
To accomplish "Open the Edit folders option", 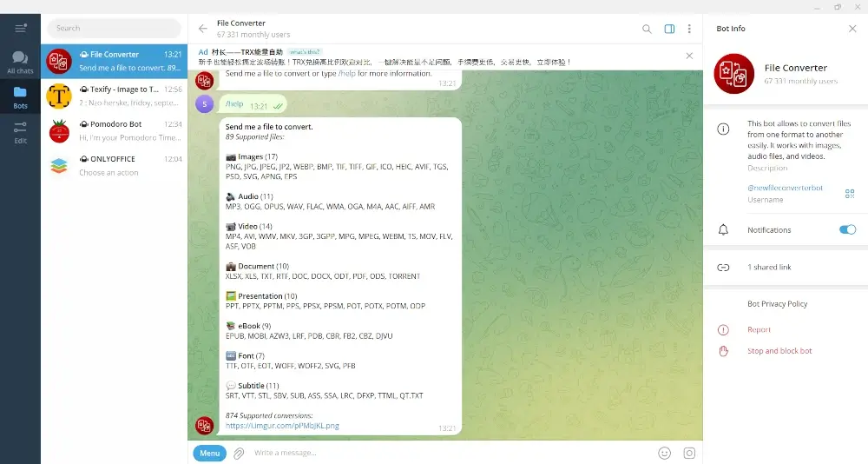I will (21, 132).
